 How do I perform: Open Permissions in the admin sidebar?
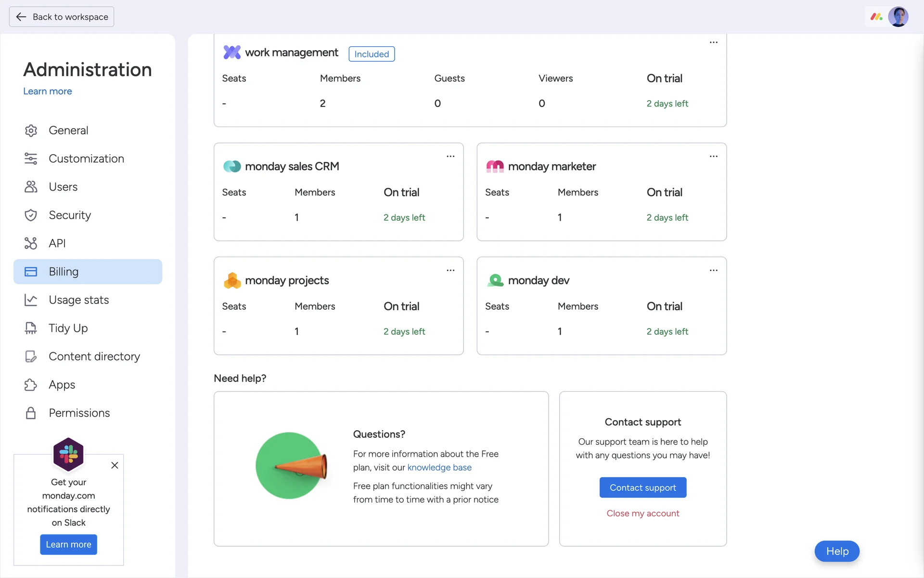[79, 413]
